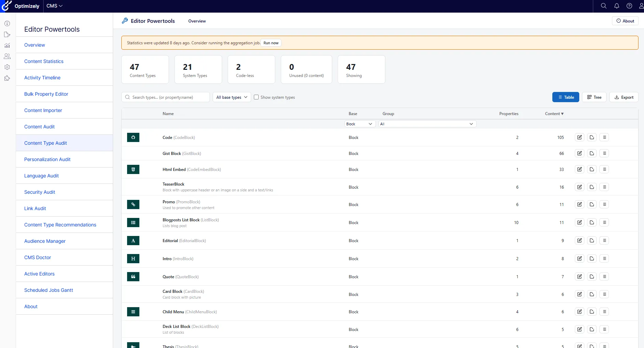Click the Intro block letter H icon
This screenshot has height=348, width=644.
click(x=133, y=259)
